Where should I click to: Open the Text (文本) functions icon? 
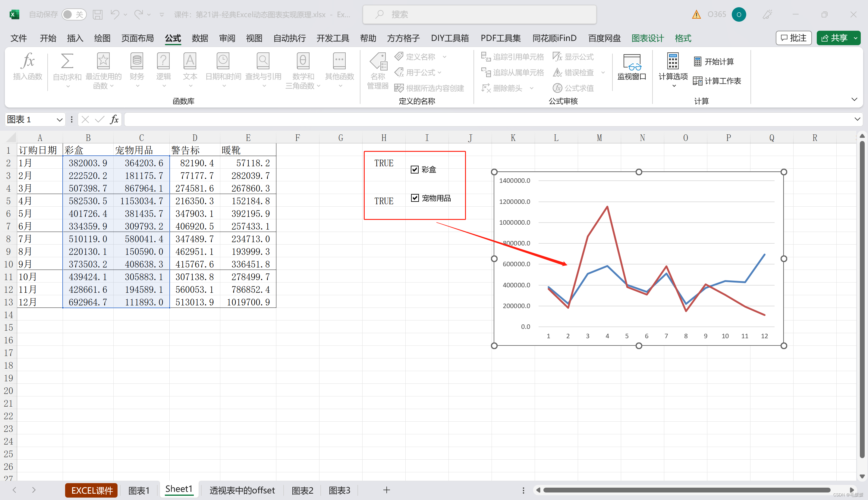tap(190, 70)
